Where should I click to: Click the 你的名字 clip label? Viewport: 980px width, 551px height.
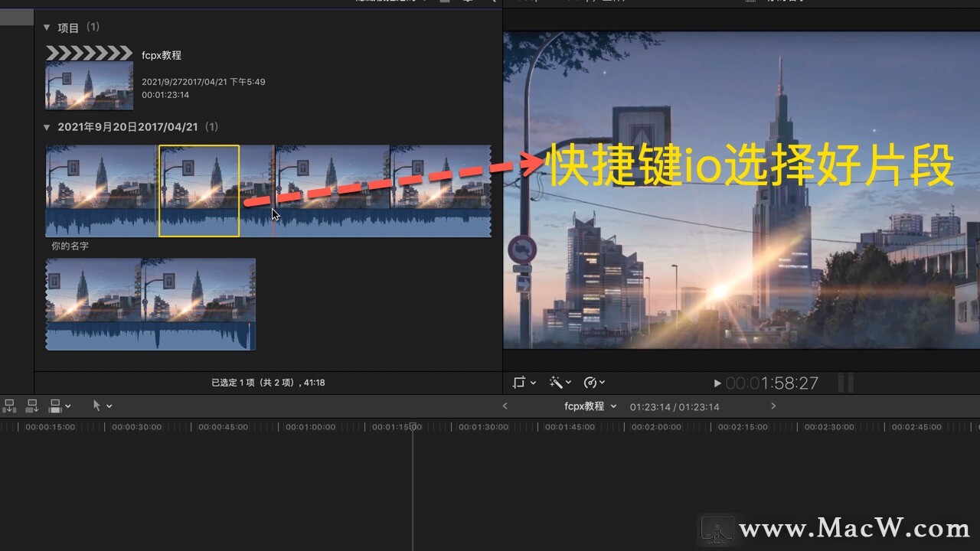70,246
